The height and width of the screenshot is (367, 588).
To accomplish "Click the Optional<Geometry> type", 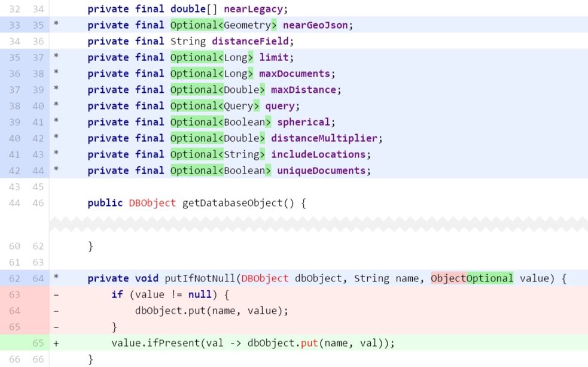I will click(224, 25).
